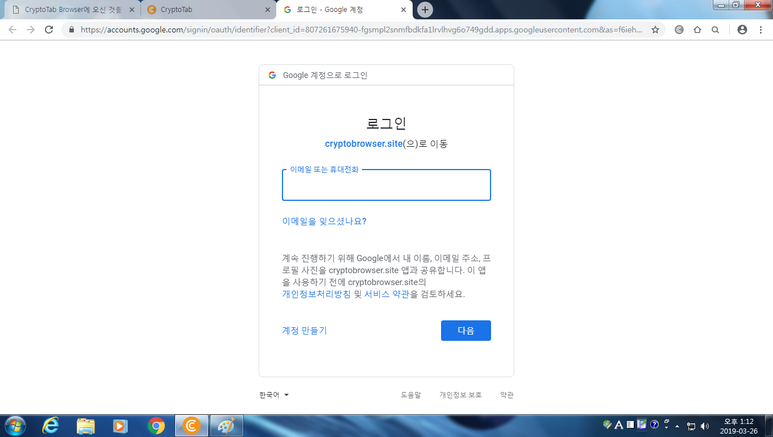Close the 'CryptoTab Browser에 오신 것을' tab
Viewport: 773px width, 437px height.
(132, 9)
